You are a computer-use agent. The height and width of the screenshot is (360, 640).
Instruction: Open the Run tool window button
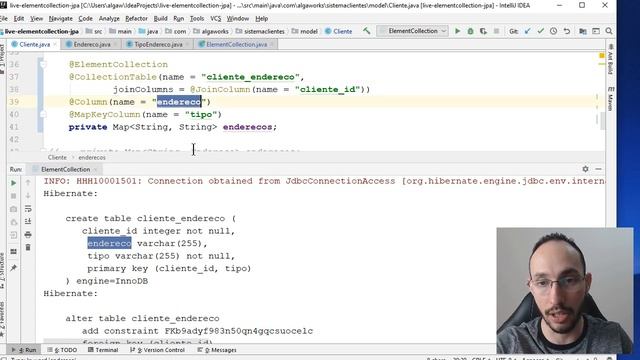tap(24, 350)
